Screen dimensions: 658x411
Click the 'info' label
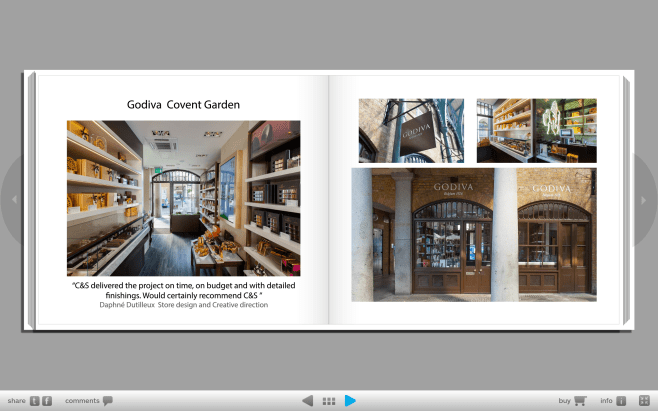[606, 401]
